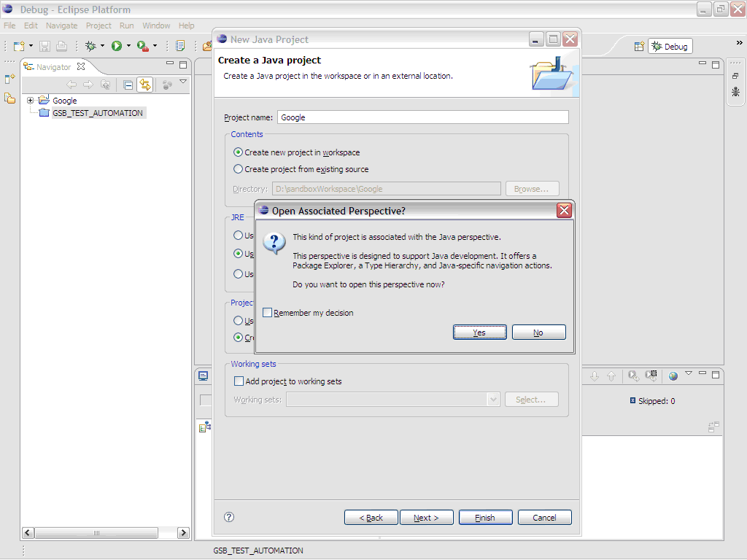Click the < Back button
Screen dimensions: 747x560
point(371,517)
